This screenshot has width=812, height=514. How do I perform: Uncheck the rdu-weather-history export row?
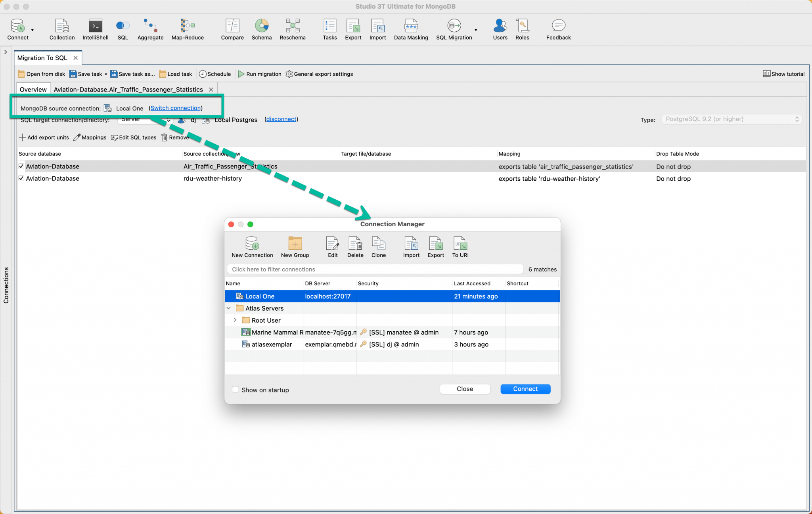pyautogui.click(x=21, y=178)
